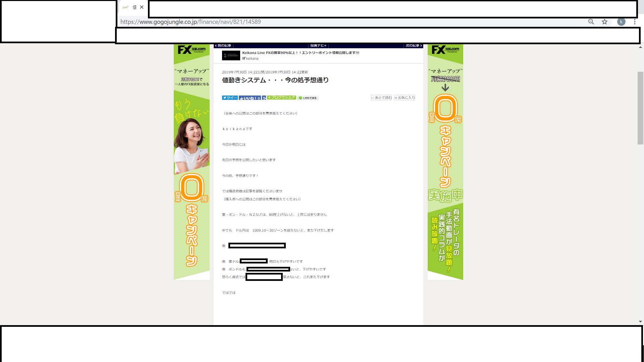The height and width of the screenshot is (362, 644).
Task: Open the browser zoom magnifier icon
Action: click(591, 22)
